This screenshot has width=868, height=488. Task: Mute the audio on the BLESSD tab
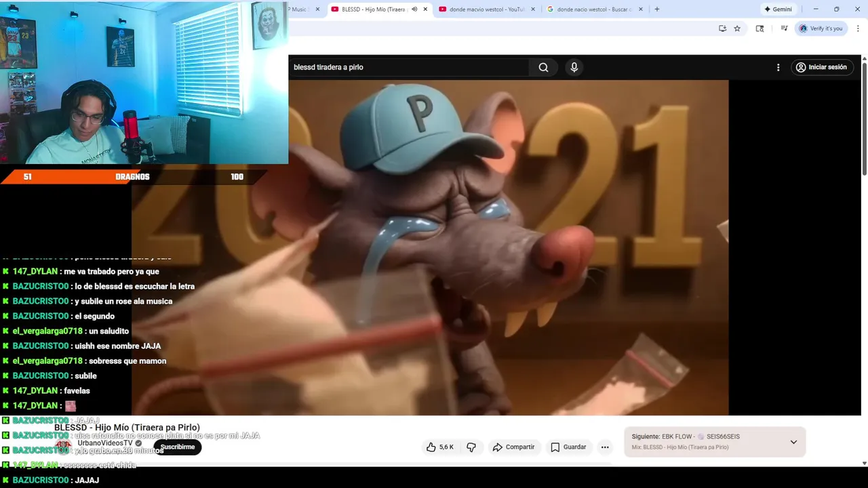414,9
